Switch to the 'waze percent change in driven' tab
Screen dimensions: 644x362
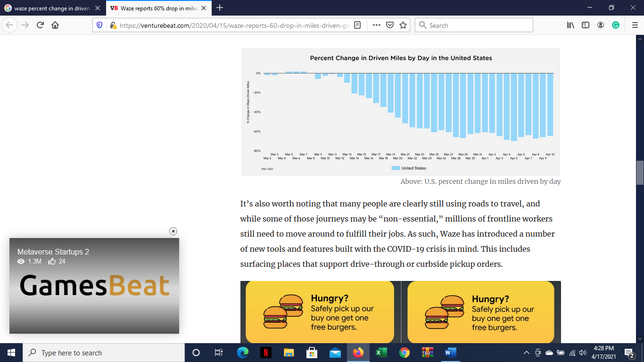52,8
